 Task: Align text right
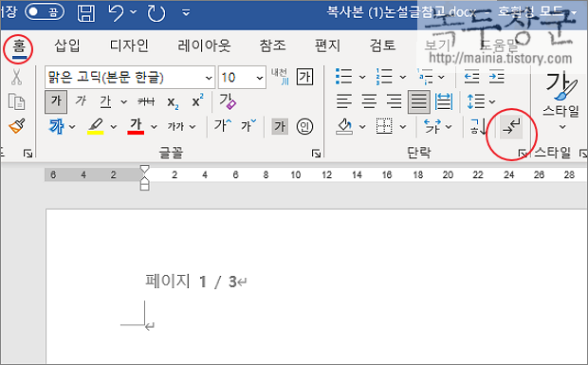394,101
